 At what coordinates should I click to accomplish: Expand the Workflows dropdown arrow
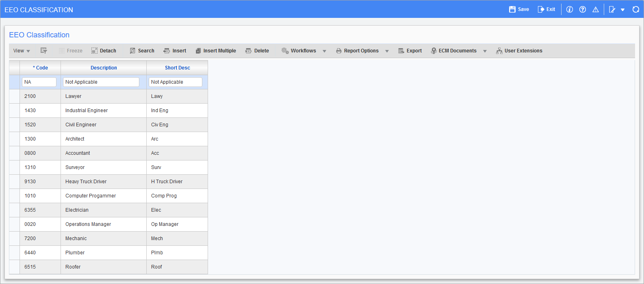(324, 51)
